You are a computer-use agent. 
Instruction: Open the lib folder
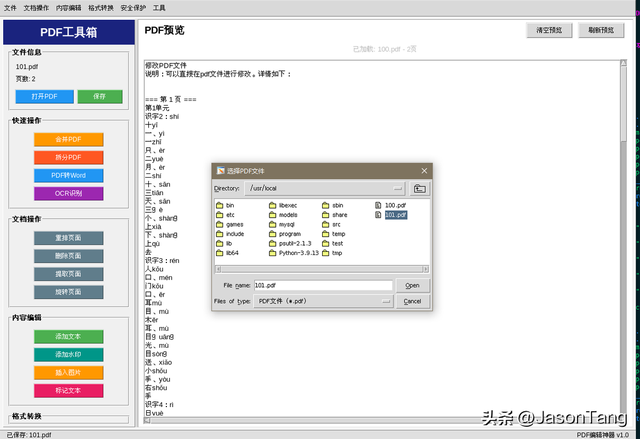pyautogui.click(x=224, y=244)
